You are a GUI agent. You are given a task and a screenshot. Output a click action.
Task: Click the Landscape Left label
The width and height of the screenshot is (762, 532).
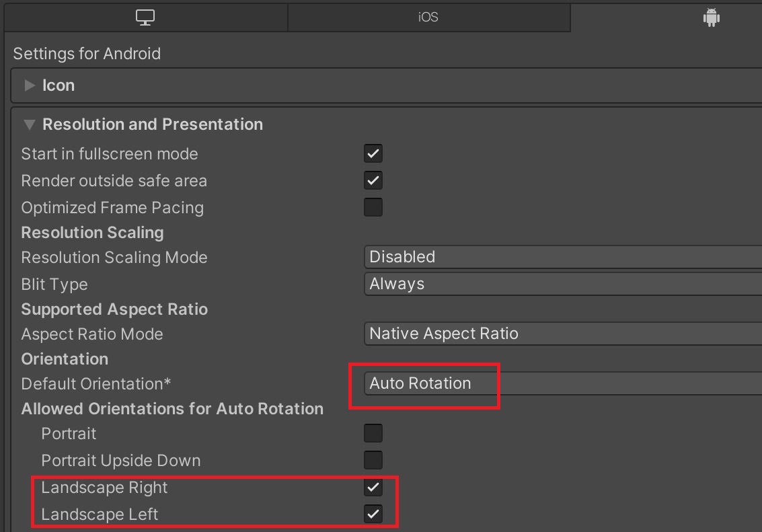coord(100,515)
